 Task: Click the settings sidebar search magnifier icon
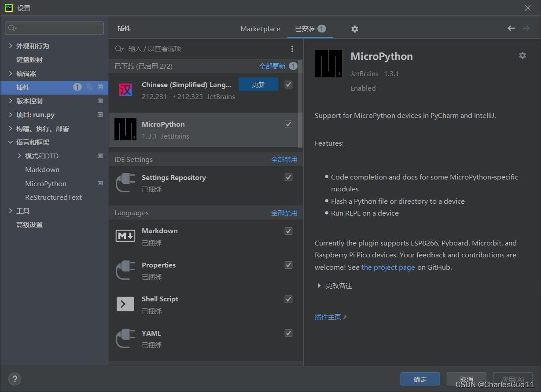12,28
